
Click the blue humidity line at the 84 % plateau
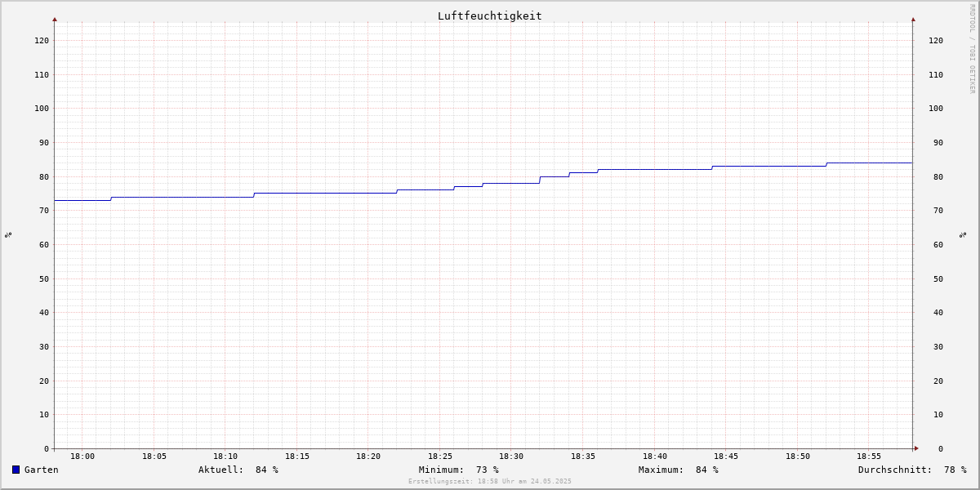870,163
